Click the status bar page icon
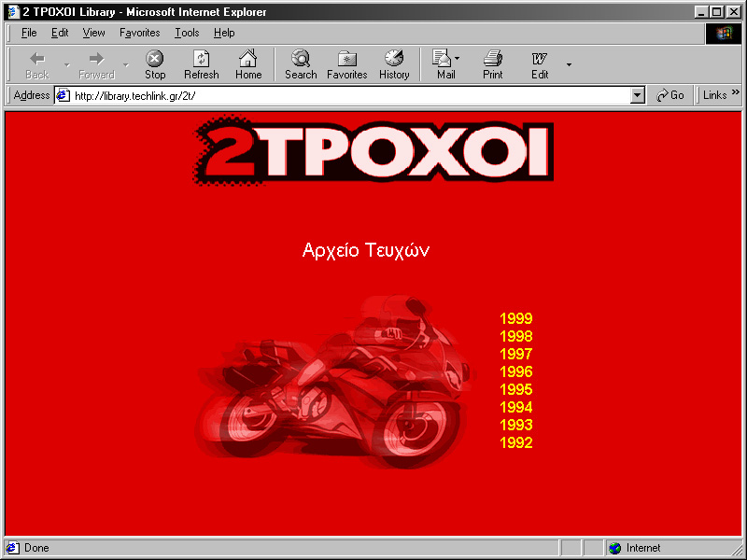The height and width of the screenshot is (560, 747). click(13, 548)
